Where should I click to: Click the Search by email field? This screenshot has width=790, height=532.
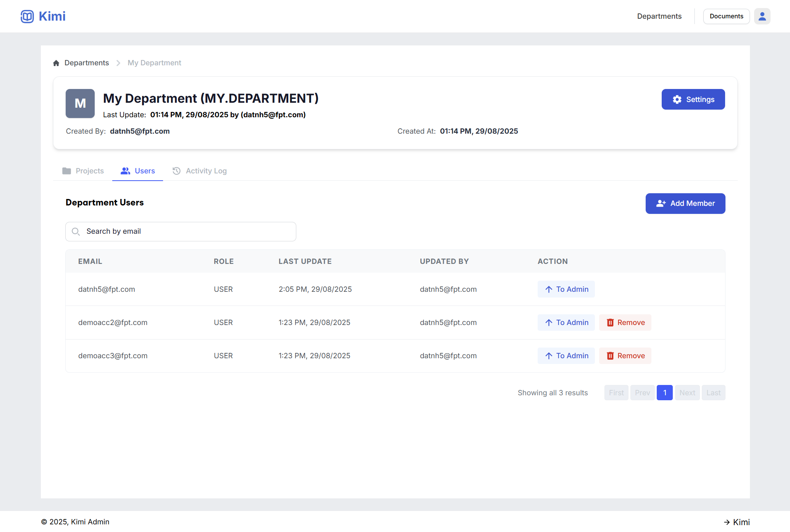181,231
